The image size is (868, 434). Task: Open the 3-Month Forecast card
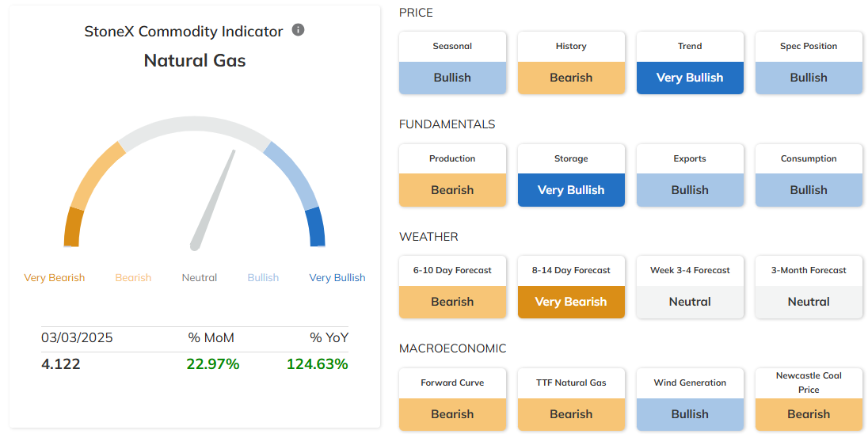[809, 287]
